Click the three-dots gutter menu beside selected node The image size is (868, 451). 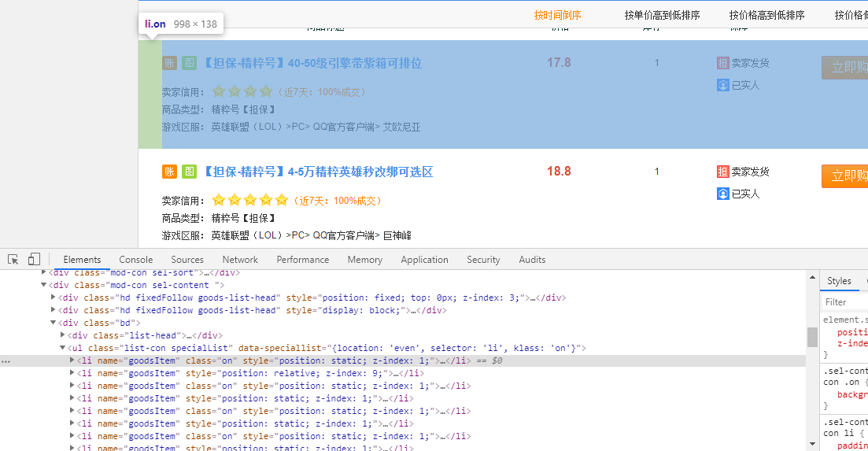(6, 361)
